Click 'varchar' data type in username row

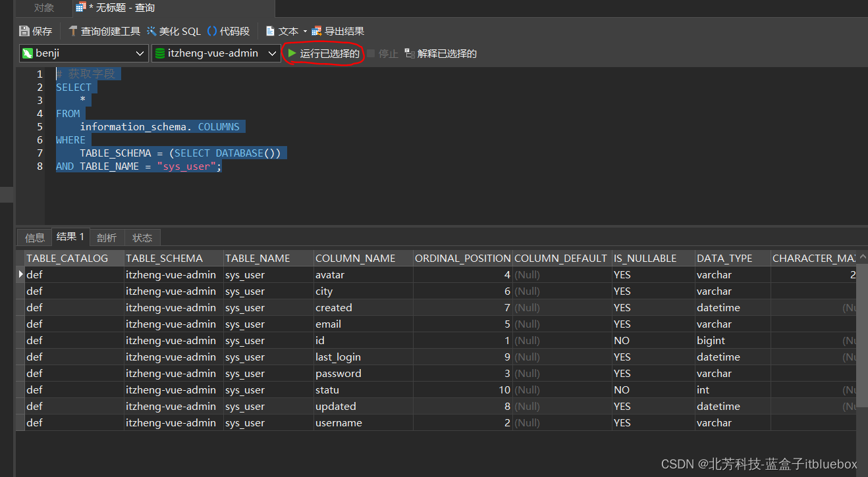coord(733,422)
